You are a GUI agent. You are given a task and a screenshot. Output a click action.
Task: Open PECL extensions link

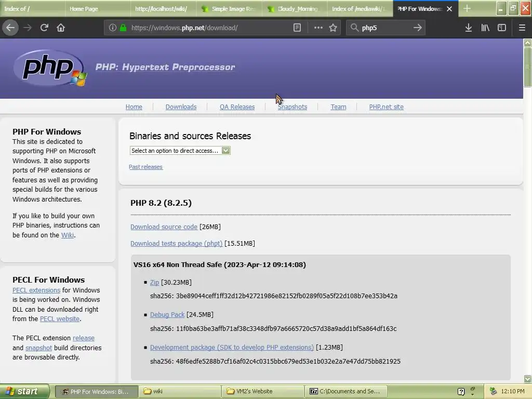click(36, 290)
